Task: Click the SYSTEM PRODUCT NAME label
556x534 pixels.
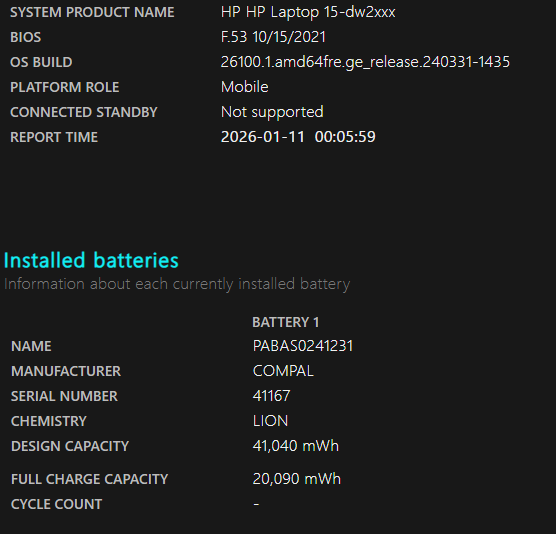Action: click(x=92, y=12)
